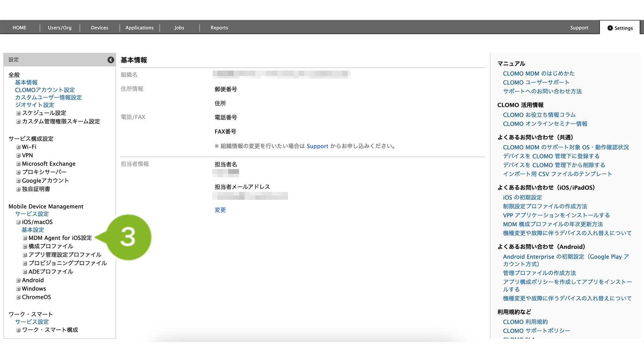Expand the Android tree node
Viewport: 644px width, 362px height.
[18, 281]
